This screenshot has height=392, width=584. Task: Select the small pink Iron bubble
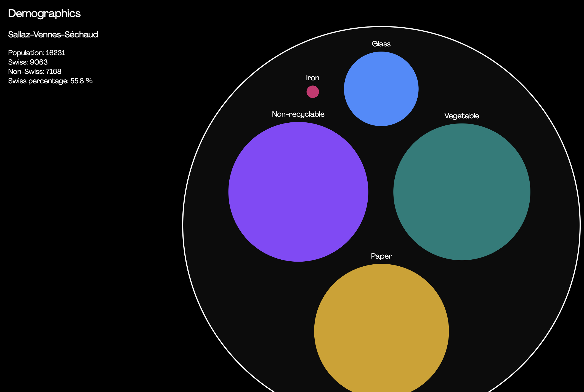313,92
